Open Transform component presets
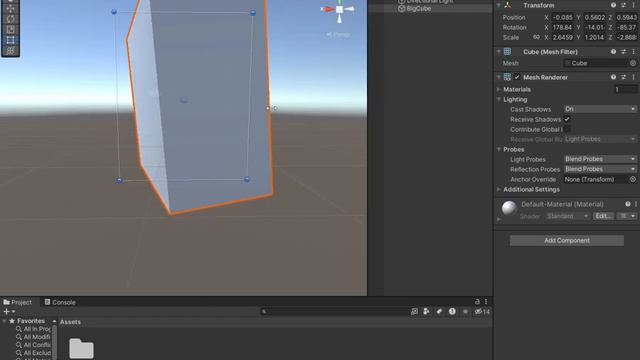 [x=623, y=5]
